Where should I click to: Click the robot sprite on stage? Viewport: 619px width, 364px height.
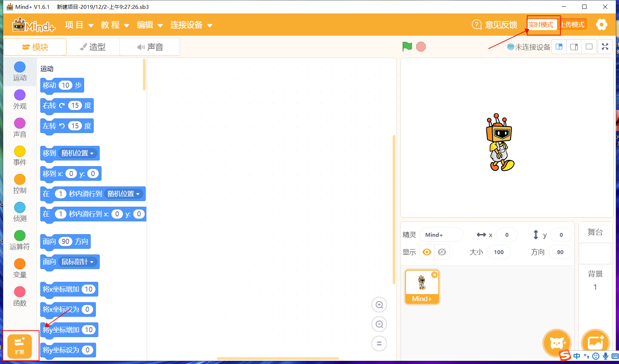click(500, 142)
